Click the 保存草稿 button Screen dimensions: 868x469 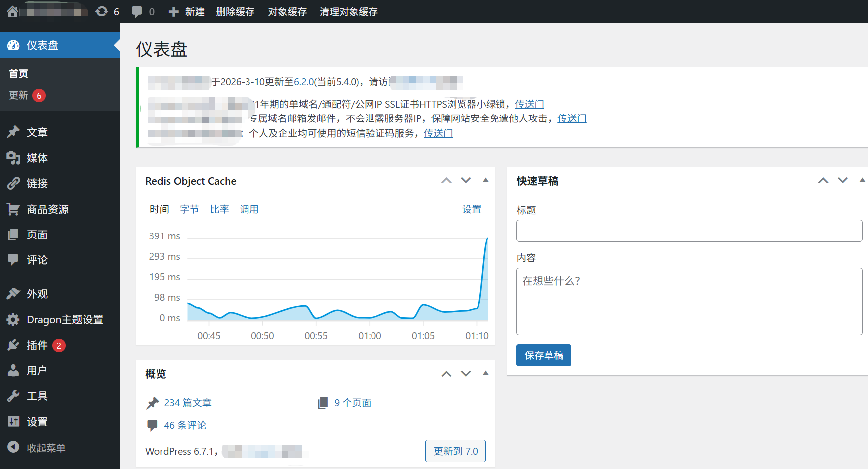click(x=544, y=355)
